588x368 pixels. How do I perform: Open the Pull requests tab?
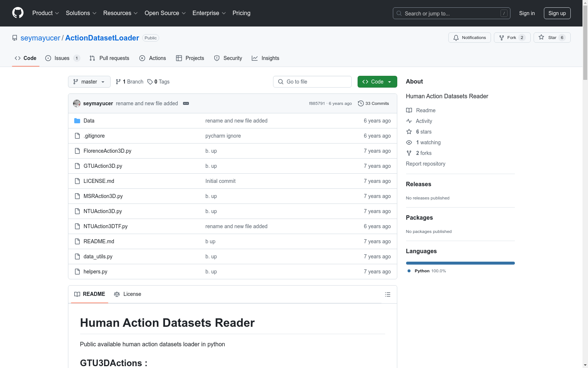point(110,58)
